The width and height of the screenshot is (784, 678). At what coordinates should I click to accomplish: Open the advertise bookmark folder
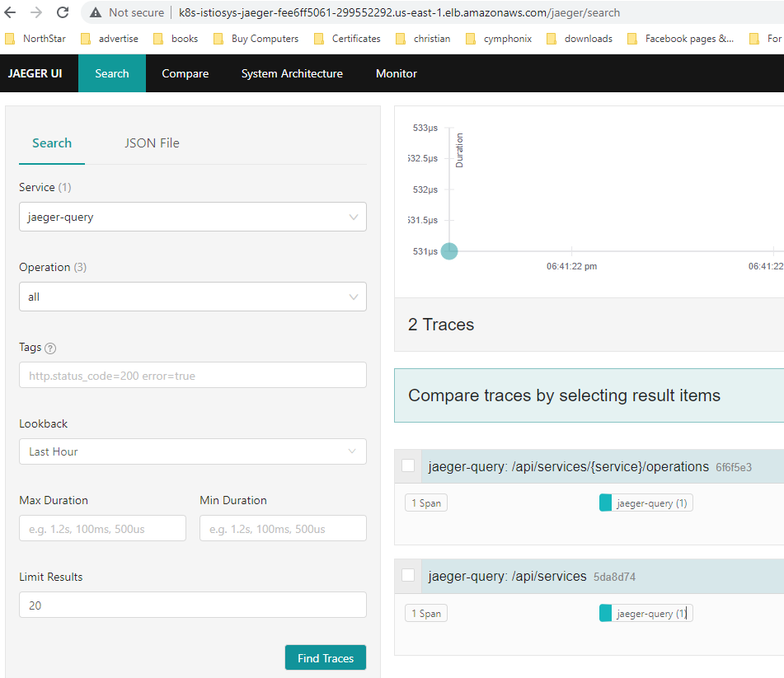click(x=110, y=39)
